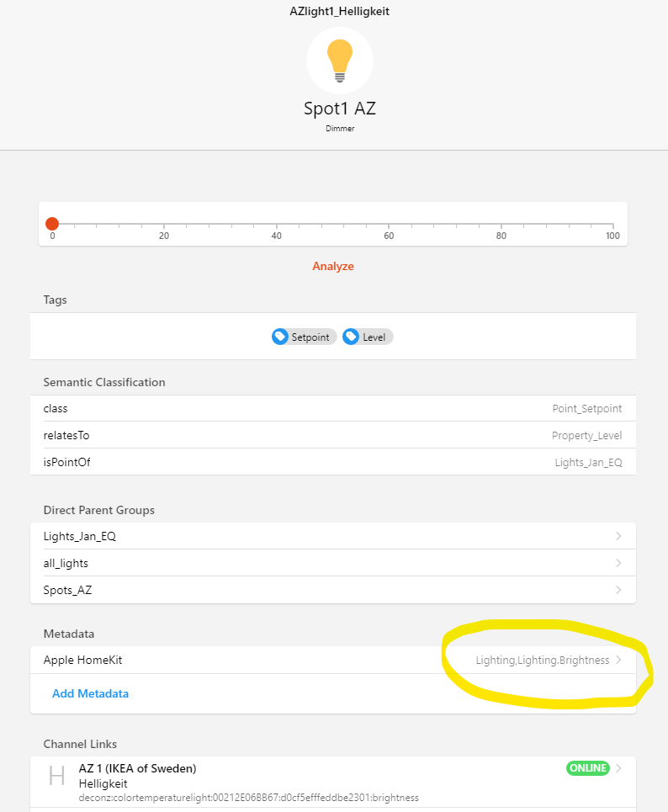The height and width of the screenshot is (812, 668).
Task: Click the H channel icon for AZ 1
Action: [56, 776]
